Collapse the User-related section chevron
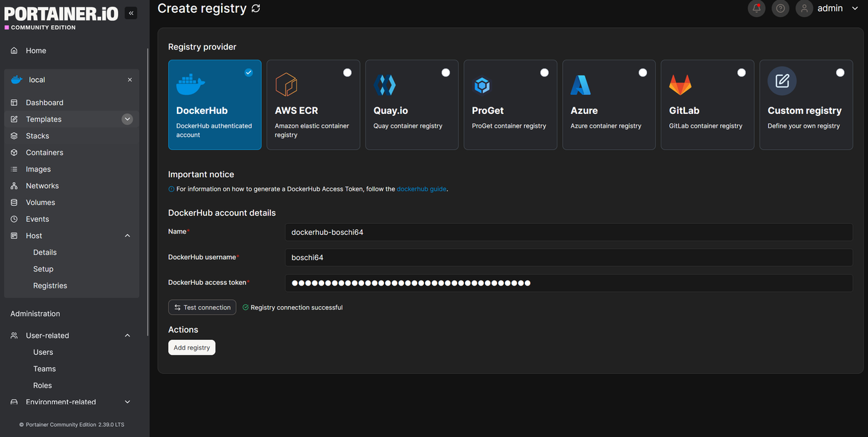This screenshot has height=437, width=868. [x=127, y=336]
